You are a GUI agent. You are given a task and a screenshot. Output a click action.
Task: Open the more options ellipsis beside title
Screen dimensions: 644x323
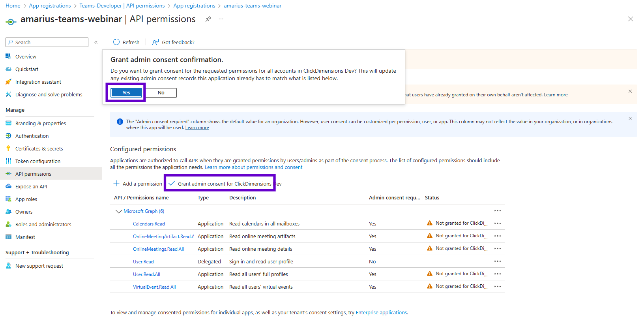coord(221,19)
